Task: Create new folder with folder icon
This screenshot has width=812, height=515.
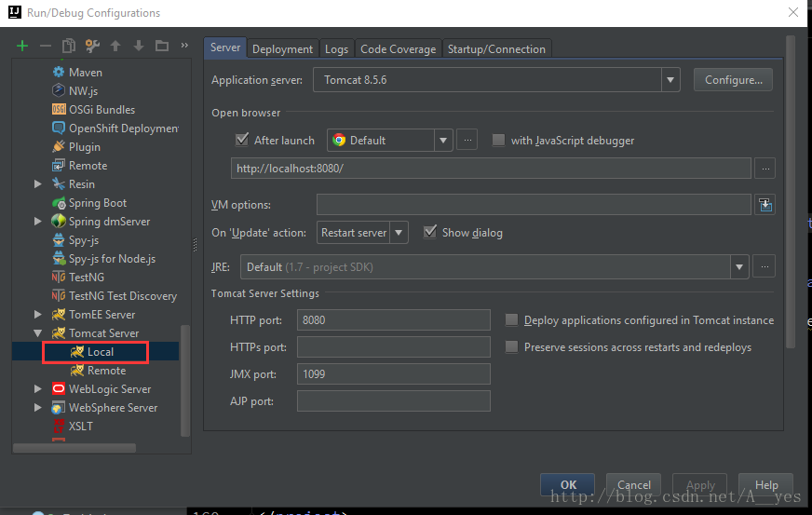Action: (x=162, y=47)
